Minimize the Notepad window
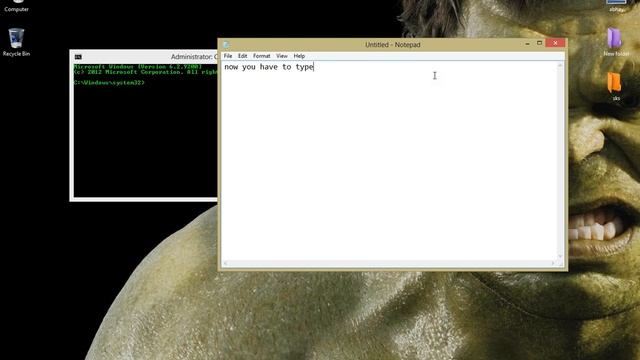The image size is (640, 360). tap(527, 43)
